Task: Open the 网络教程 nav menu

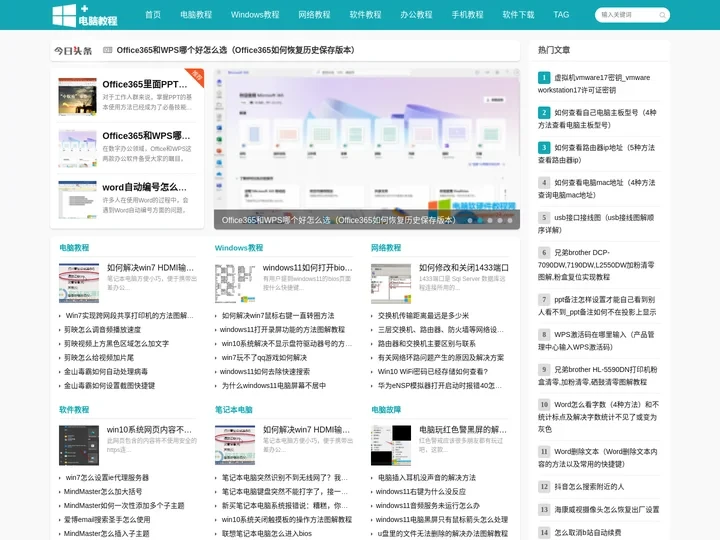Action: pyautogui.click(x=315, y=15)
